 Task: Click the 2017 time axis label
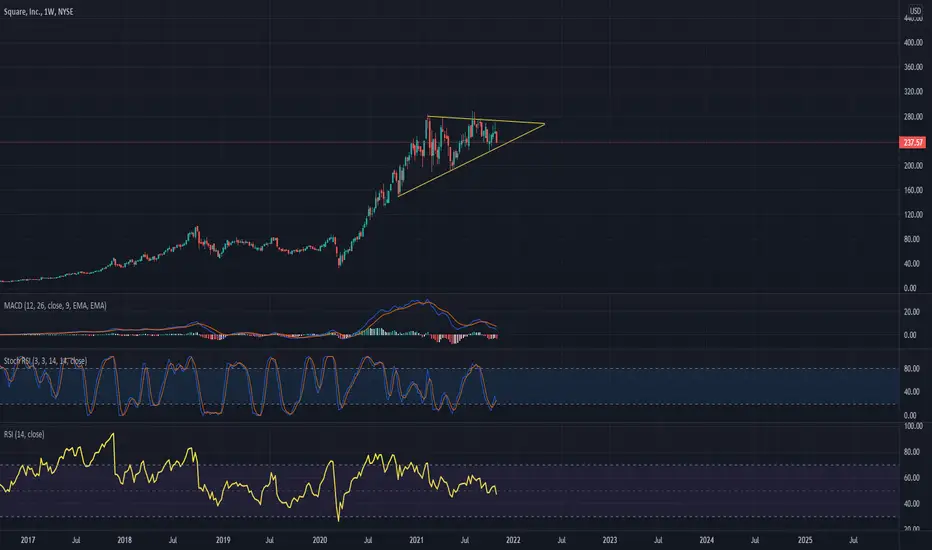click(28, 540)
